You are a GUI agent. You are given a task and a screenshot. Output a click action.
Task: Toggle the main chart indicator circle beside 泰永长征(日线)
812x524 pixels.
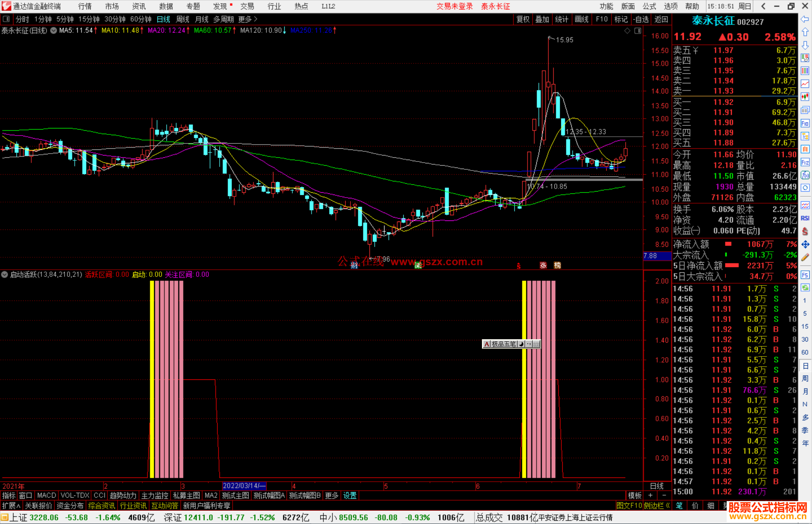[54, 30]
